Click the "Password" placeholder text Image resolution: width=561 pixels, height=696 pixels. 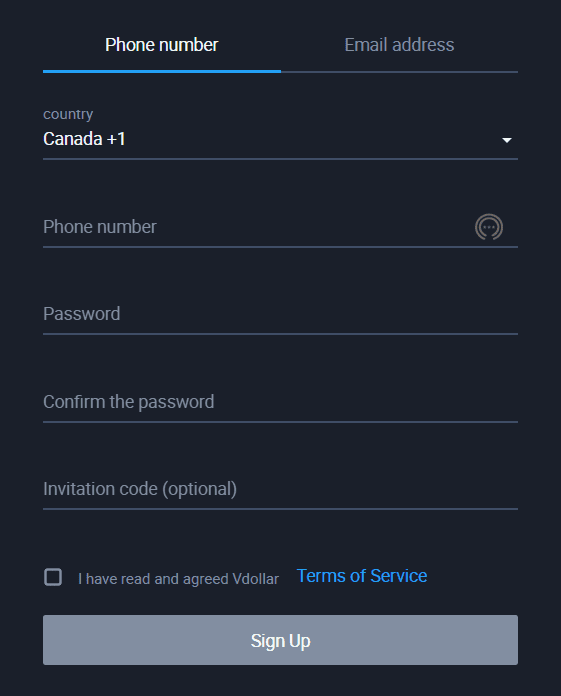point(82,314)
